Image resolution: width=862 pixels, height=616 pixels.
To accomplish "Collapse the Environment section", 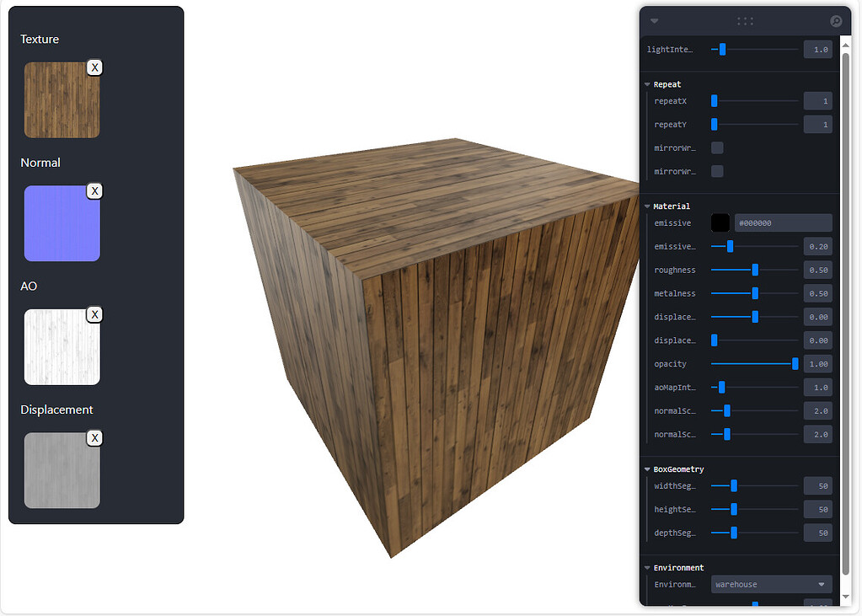I will 648,567.
